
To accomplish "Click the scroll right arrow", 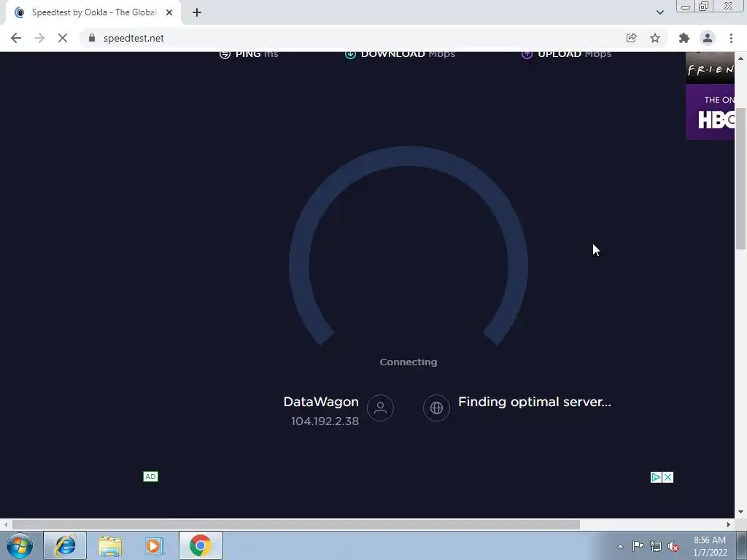I will pos(729,525).
